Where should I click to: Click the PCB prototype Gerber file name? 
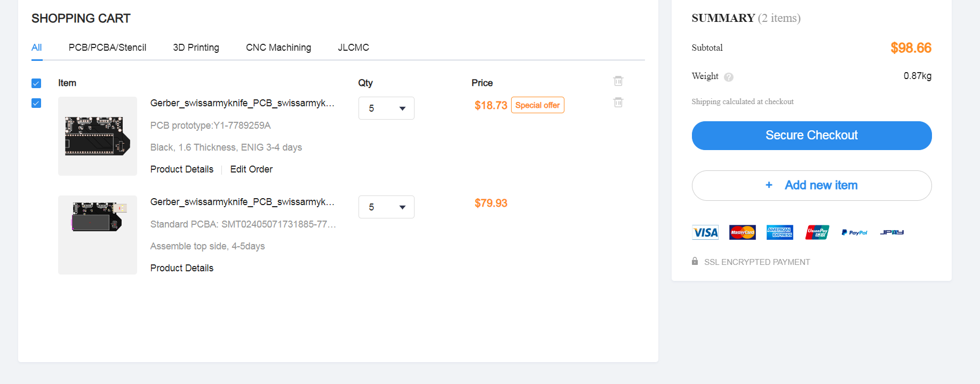tap(242, 103)
